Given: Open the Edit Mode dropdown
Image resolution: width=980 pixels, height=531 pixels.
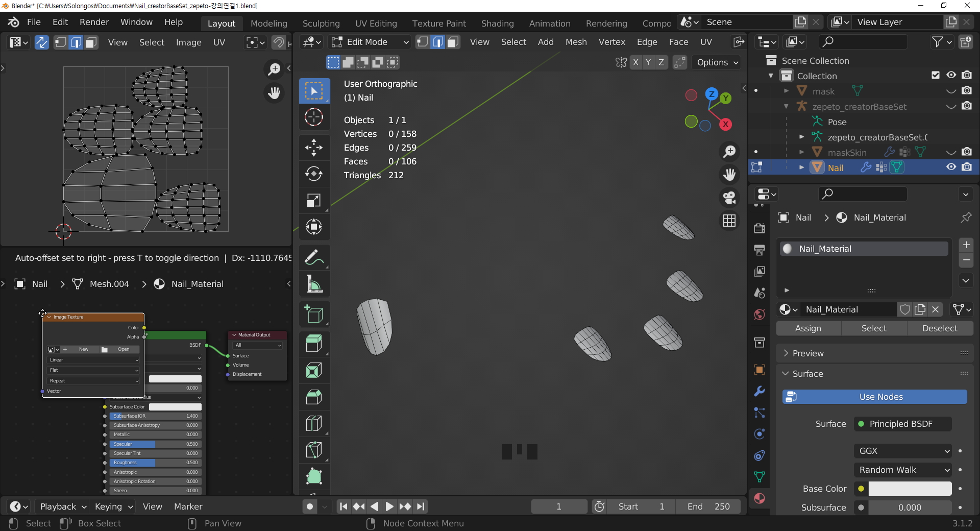Looking at the screenshot, I should pos(370,42).
